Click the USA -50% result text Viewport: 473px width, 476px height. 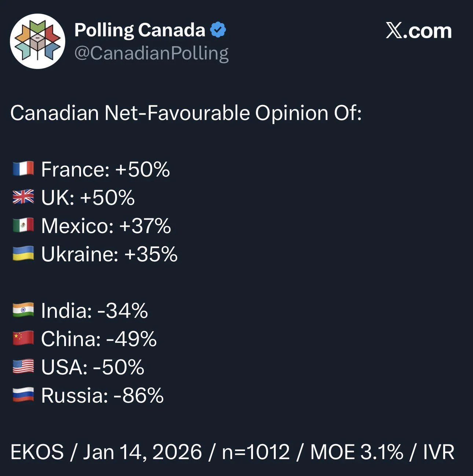pos(93,367)
